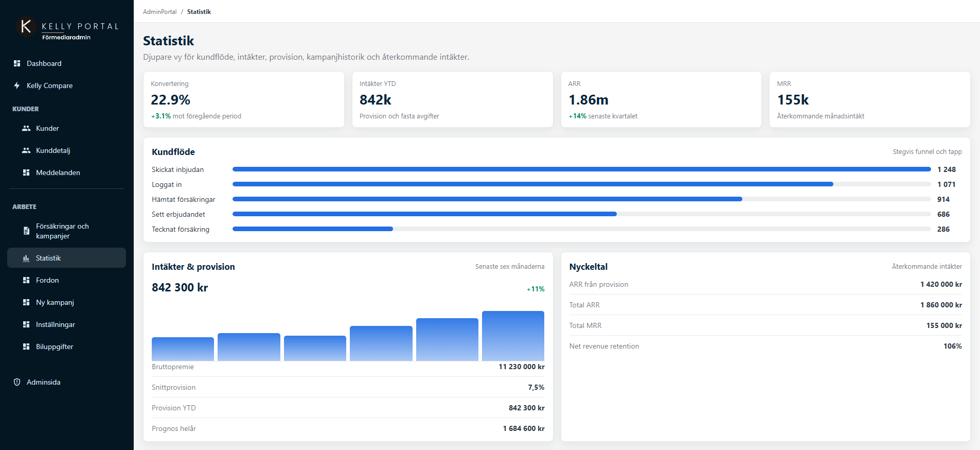Screen dimensions: 980x450
Task: Go to Adminsida
Action: [66, 382]
